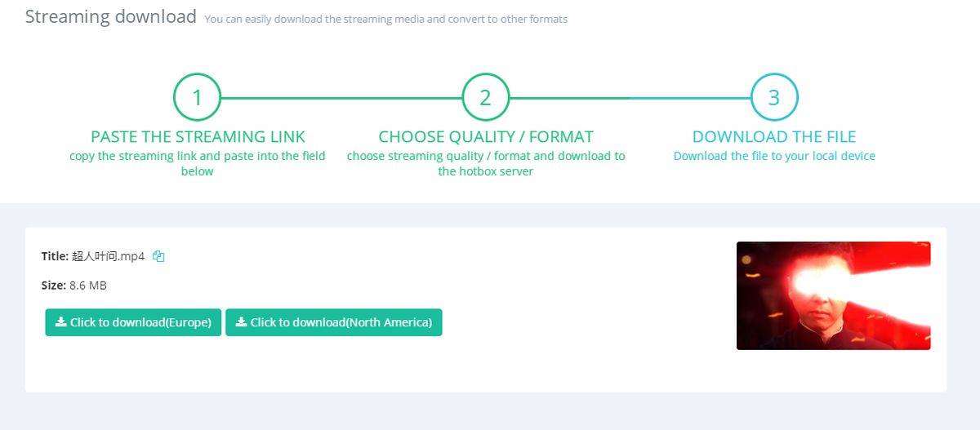Screen dimensions: 980x430
Task: Go to CHOOSE QUALITY / FORMAT step
Action: [486, 136]
